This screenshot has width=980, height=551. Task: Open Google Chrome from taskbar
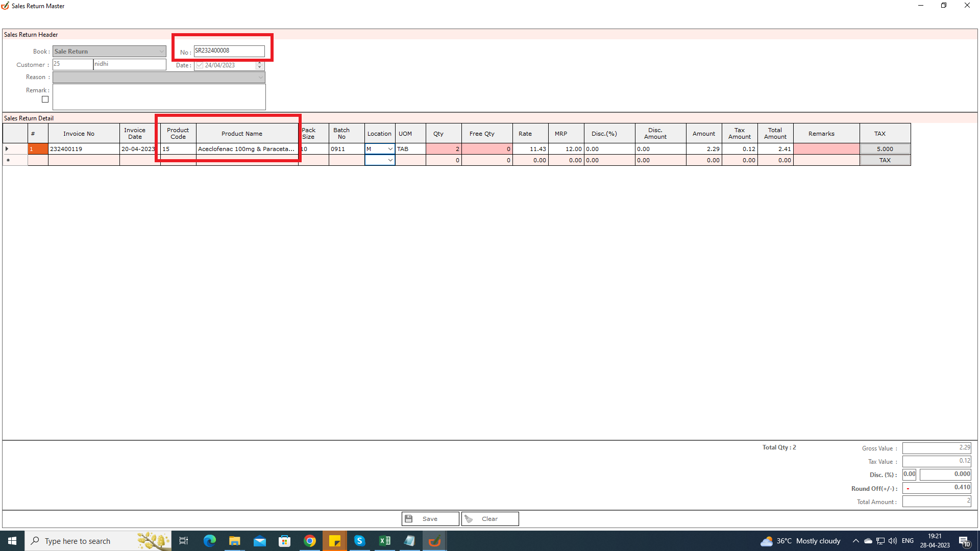[310, 541]
